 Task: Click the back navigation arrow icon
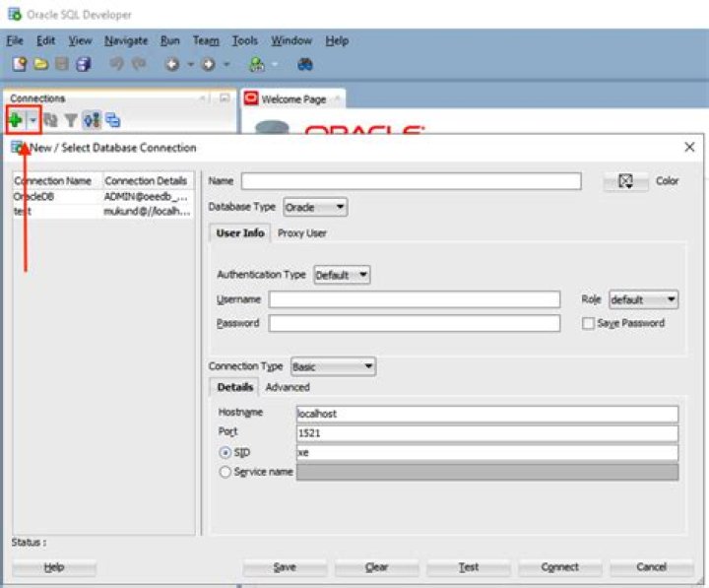click(x=172, y=64)
